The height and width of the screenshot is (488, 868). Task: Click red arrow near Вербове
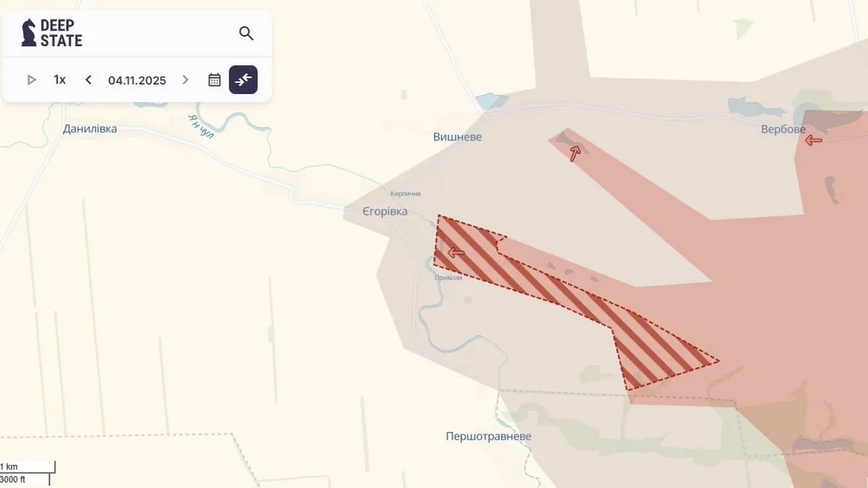pyautogui.click(x=814, y=140)
